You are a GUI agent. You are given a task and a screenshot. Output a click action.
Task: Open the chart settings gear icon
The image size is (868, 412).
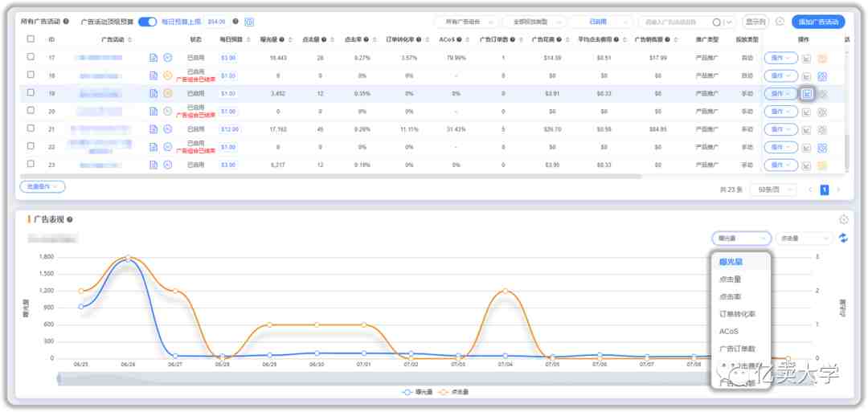point(843,219)
